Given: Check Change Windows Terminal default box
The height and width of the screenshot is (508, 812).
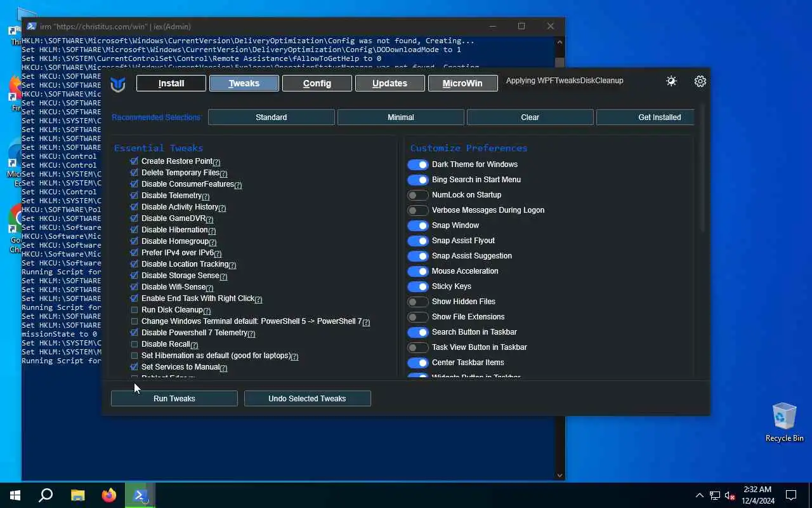Looking at the screenshot, I should tap(134, 321).
